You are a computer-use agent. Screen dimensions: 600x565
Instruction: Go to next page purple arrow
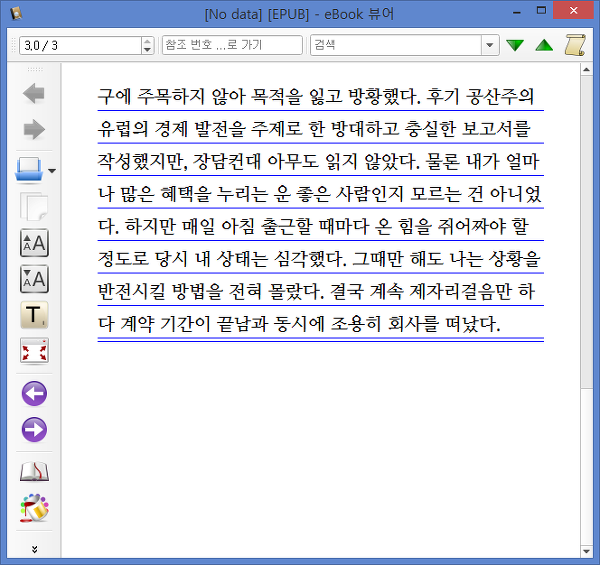point(34,429)
